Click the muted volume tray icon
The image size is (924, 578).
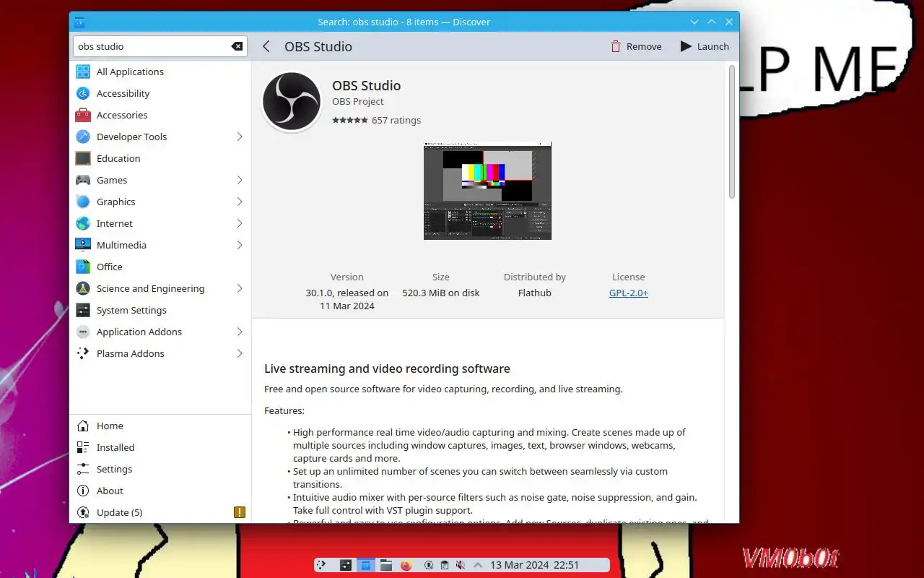click(x=461, y=565)
